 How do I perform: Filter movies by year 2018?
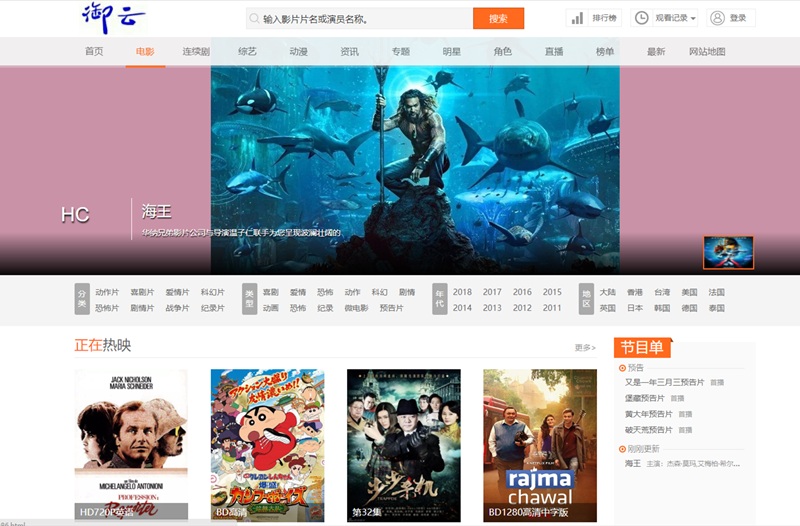pyautogui.click(x=462, y=292)
